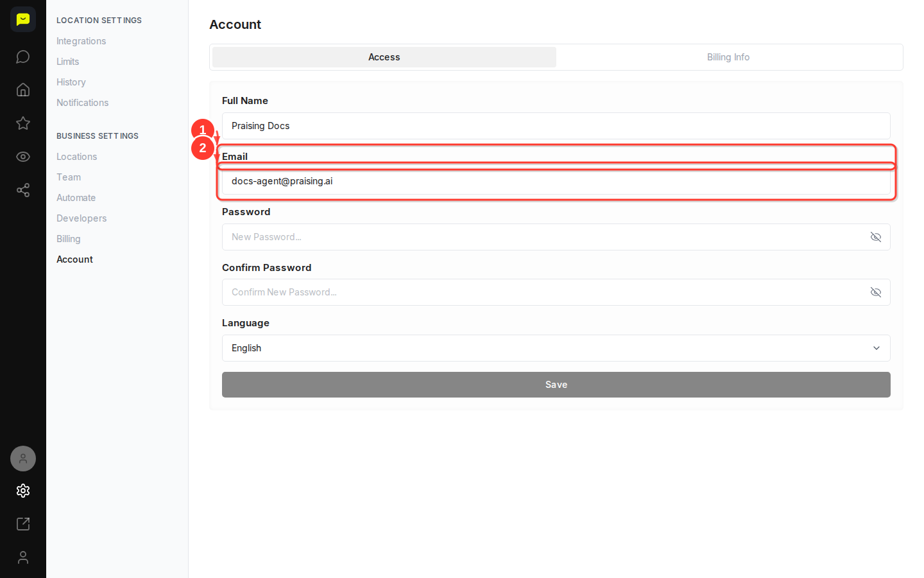Open History in location settings
This screenshot has width=924, height=578.
pyautogui.click(x=71, y=82)
